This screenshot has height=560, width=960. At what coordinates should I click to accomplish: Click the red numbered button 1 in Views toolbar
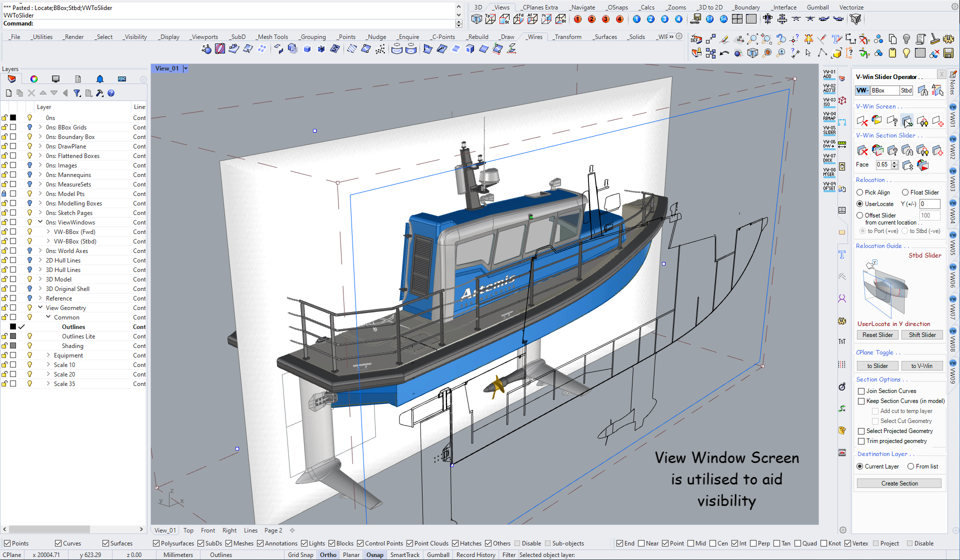click(x=578, y=19)
